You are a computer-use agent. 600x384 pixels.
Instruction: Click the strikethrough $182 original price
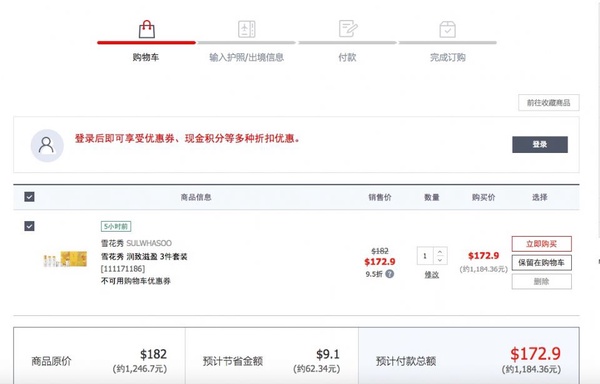click(x=380, y=251)
